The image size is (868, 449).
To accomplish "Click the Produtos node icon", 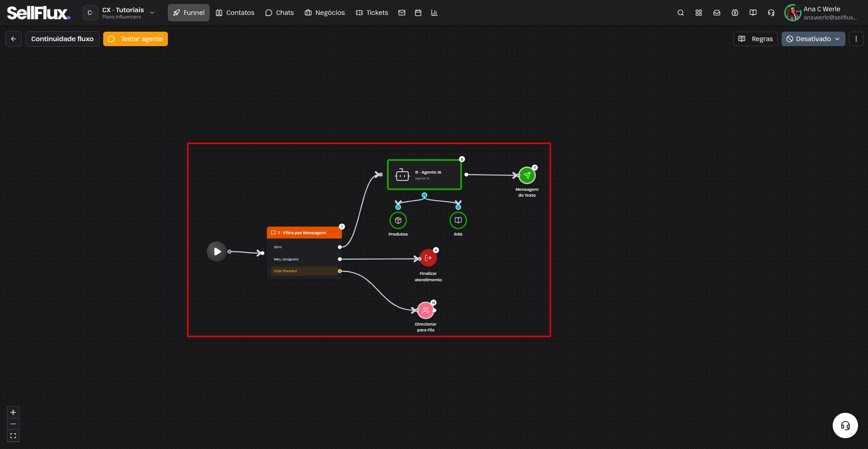I will (x=398, y=220).
